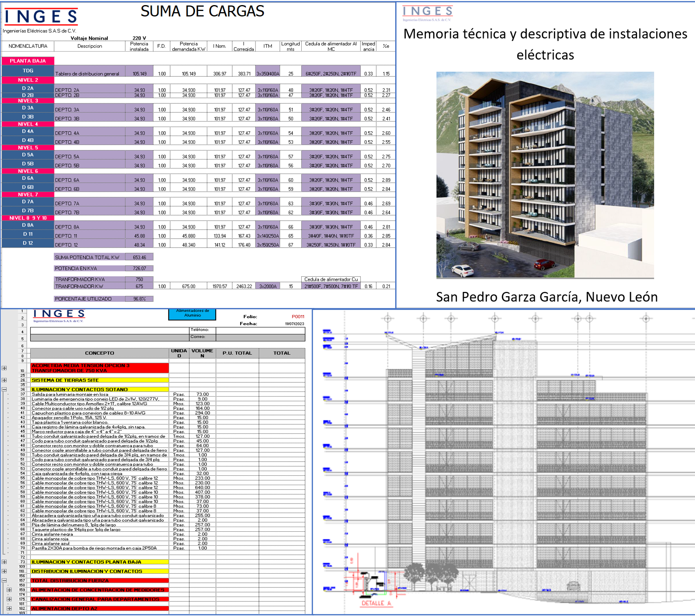
Task: Click the INGES logo in Suma de Cargas
Action: (x=41, y=17)
